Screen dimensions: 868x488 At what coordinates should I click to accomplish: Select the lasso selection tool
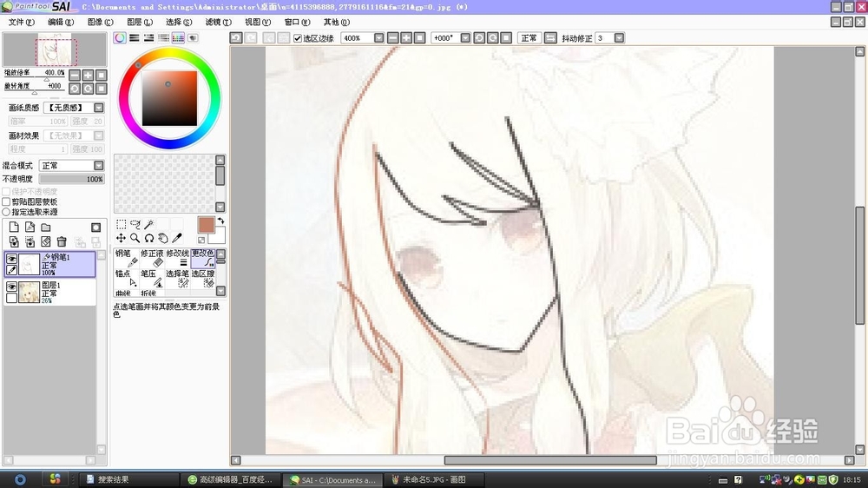(135, 224)
